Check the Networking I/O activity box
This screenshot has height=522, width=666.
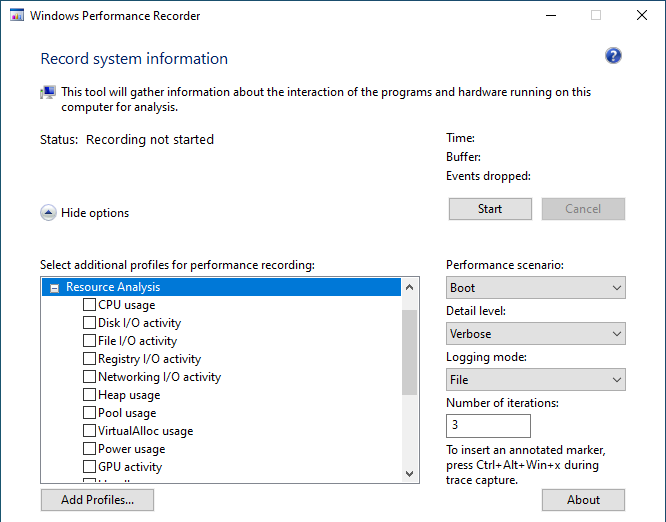90,377
